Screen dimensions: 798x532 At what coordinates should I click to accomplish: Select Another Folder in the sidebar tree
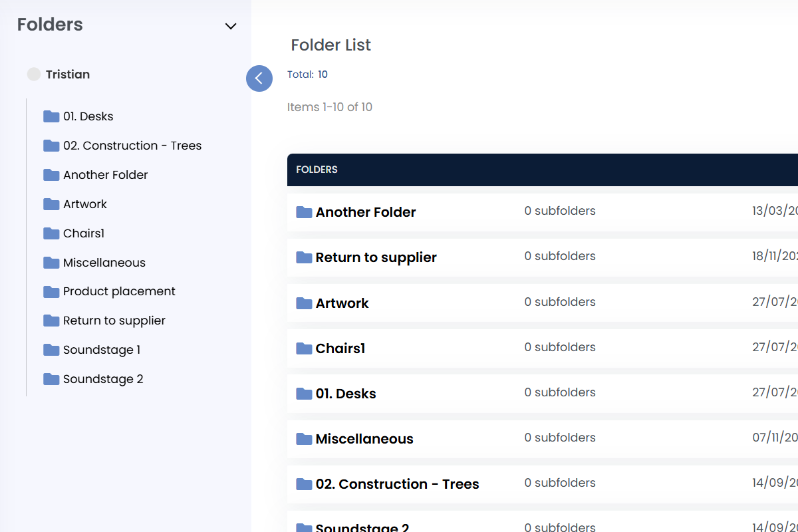click(106, 175)
